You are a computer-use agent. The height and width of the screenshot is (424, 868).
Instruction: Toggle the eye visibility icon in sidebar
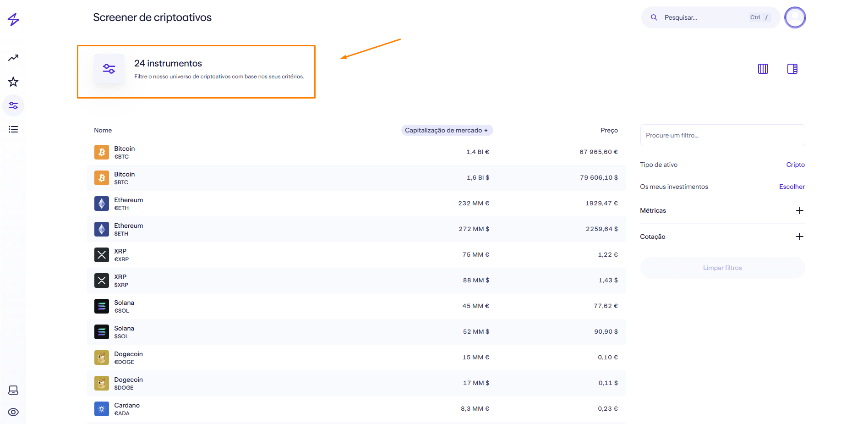pyautogui.click(x=13, y=412)
